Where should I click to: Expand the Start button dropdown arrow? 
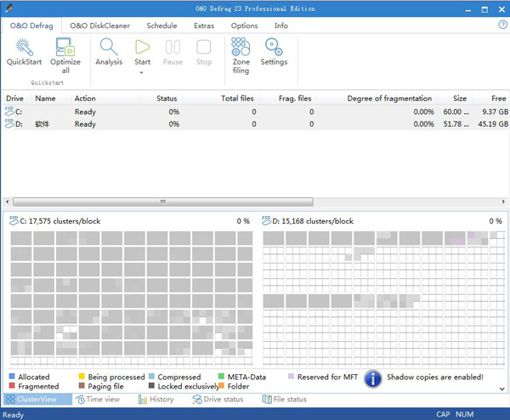pos(141,72)
